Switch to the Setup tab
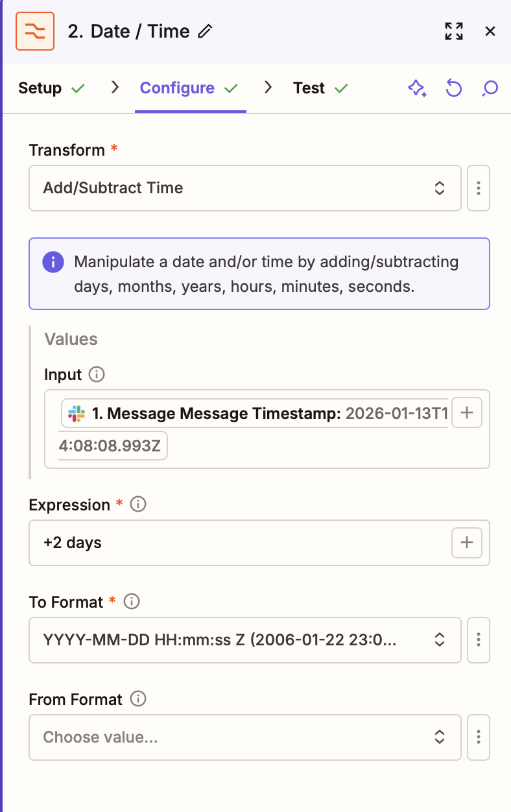This screenshot has width=511, height=812. [x=40, y=88]
